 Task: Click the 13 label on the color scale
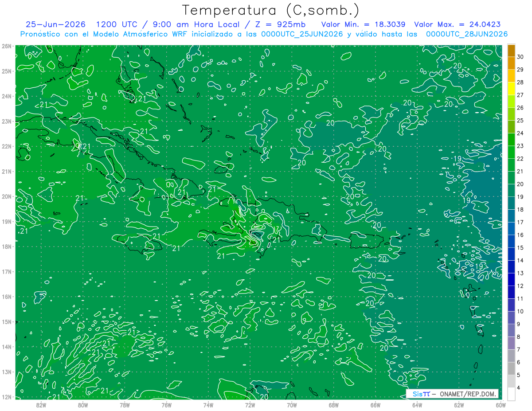(520, 273)
